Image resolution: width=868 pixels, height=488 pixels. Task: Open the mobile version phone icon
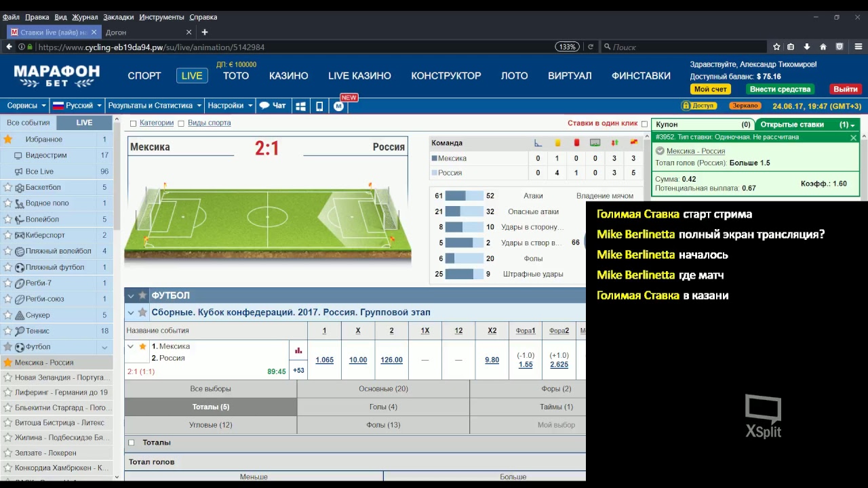point(319,106)
